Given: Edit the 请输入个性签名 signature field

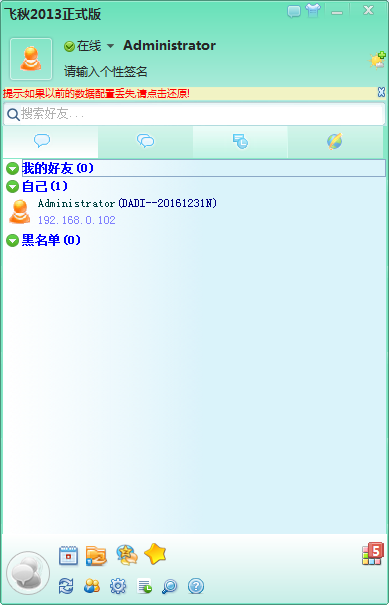Looking at the screenshot, I should 106,71.
